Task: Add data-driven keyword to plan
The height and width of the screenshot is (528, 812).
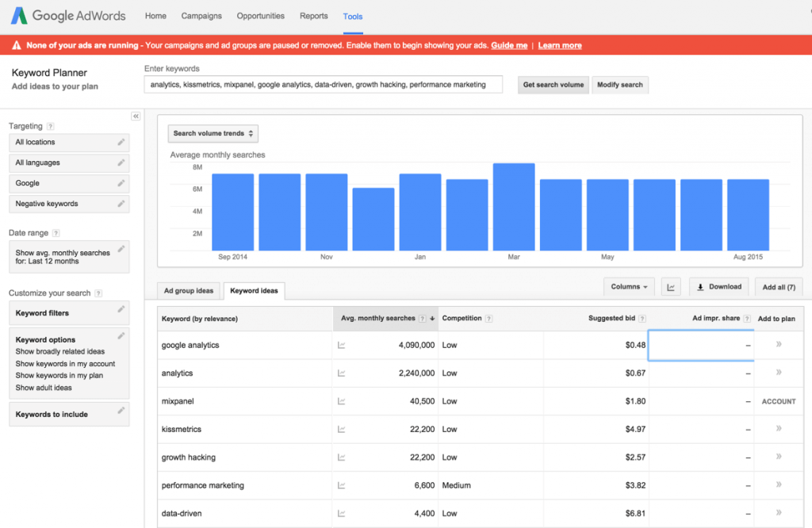Action: (x=779, y=512)
